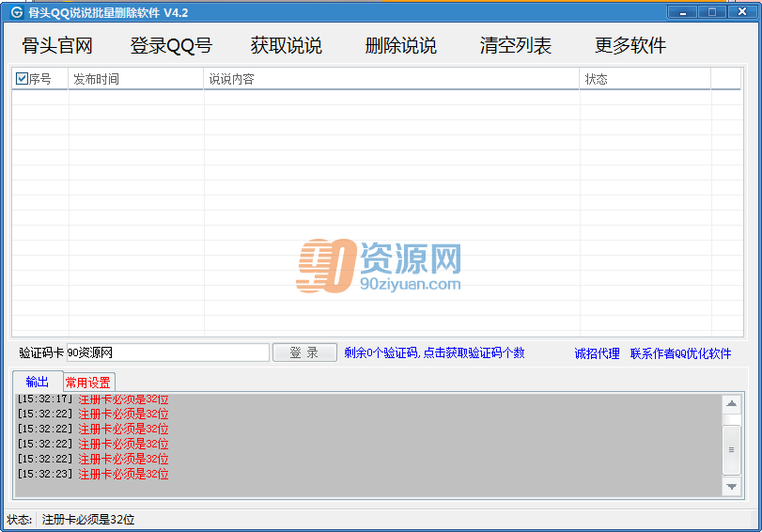762x532 pixels.
Task: Click status bar text 注册卡必须是32位
Action: (x=88, y=520)
